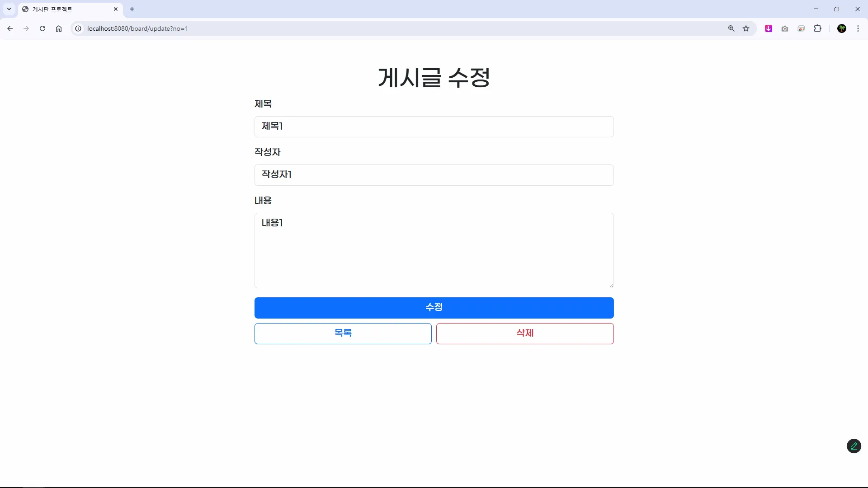Open the extensions puzzle icon
This screenshot has width=868, height=488.
pyautogui.click(x=817, y=28)
